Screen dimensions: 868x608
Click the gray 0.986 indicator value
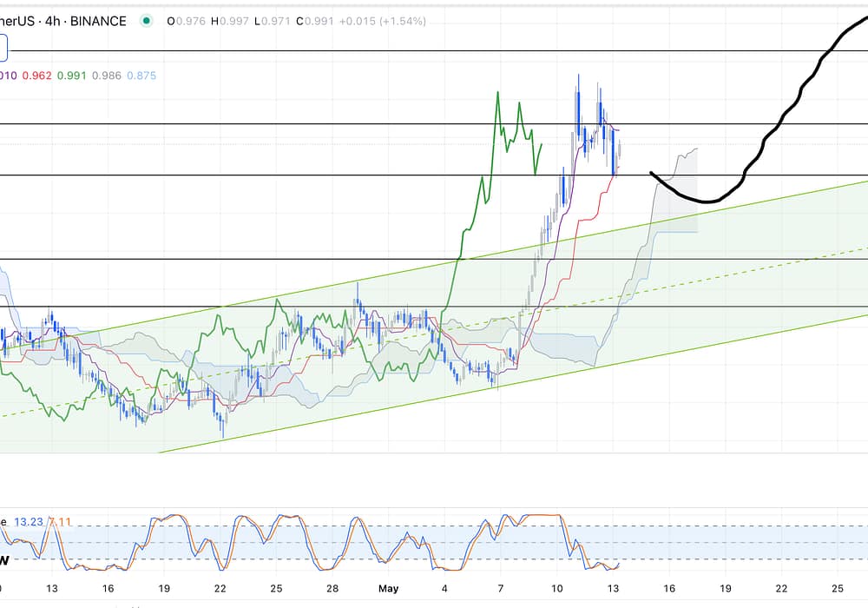coord(106,76)
